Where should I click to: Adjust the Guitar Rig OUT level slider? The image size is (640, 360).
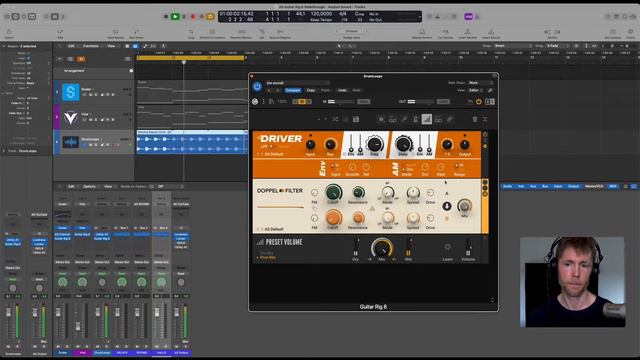tap(420, 102)
